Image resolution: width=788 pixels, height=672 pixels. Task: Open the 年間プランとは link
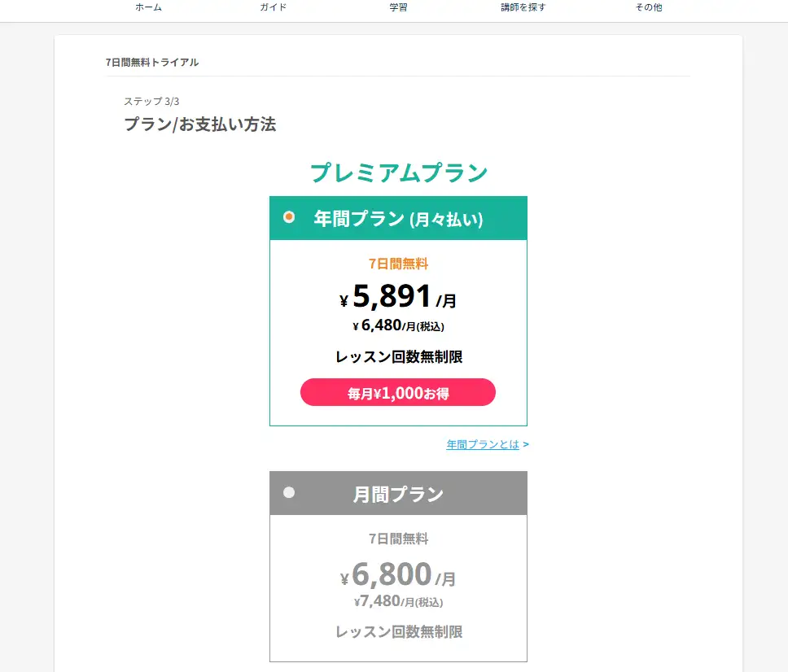[482, 445]
